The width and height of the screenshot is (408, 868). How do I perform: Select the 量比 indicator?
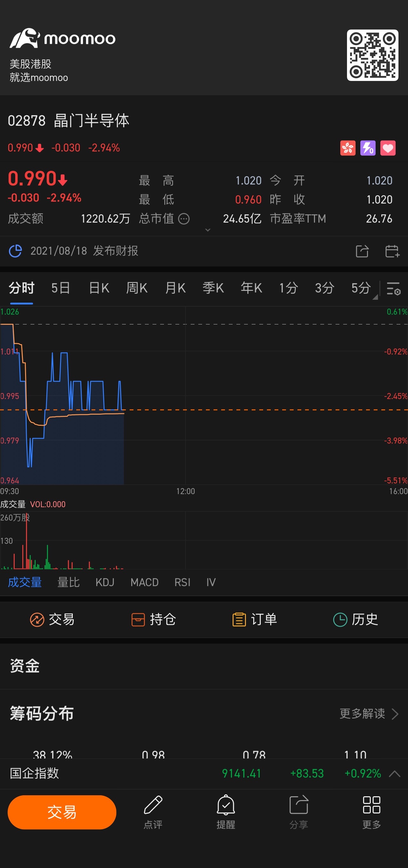[x=68, y=582]
